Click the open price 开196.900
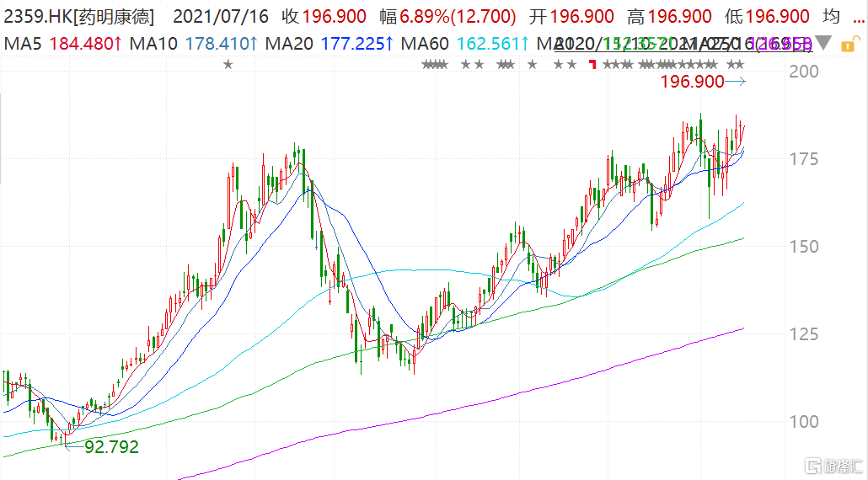This screenshot has height=480, width=868. point(571,17)
